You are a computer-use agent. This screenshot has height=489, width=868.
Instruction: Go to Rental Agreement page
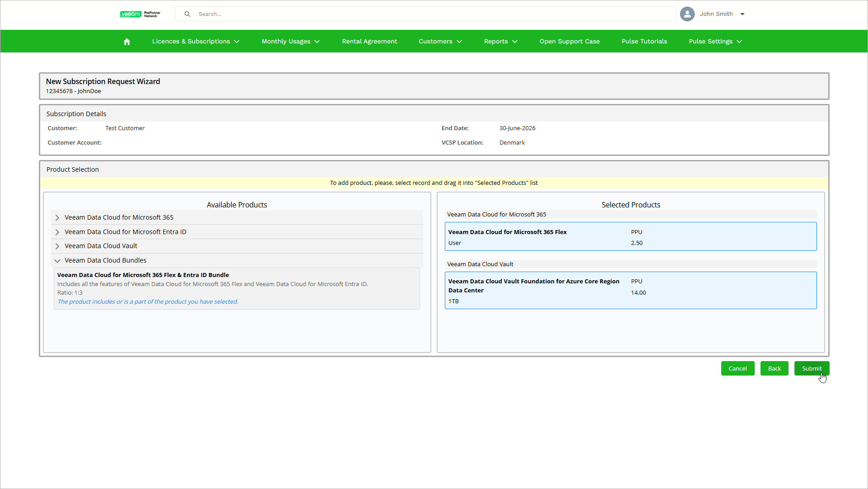click(369, 41)
